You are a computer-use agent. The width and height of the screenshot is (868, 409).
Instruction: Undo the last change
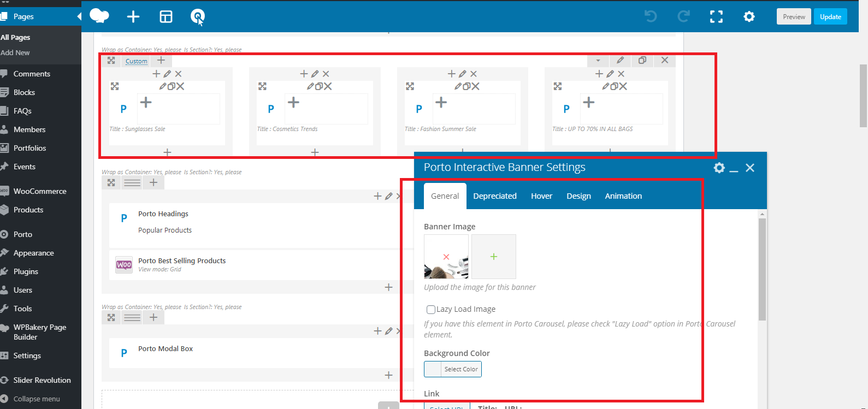651,17
